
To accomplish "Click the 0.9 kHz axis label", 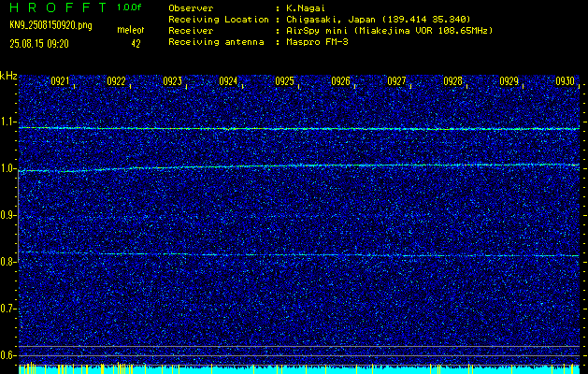I will tap(7, 215).
